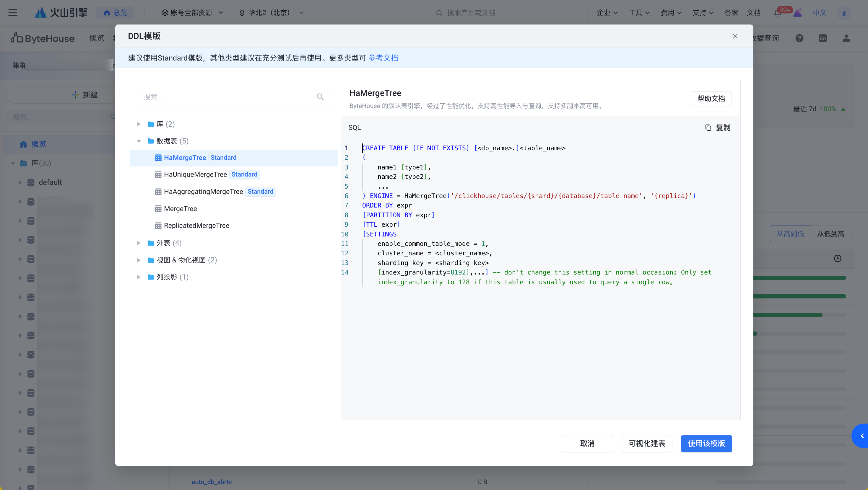868x490 pixels.
Task: Click the notification bell icon
Action: [777, 13]
